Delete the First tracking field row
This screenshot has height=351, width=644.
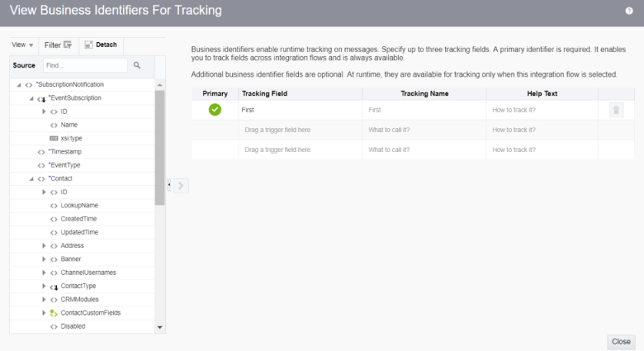click(616, 110)
